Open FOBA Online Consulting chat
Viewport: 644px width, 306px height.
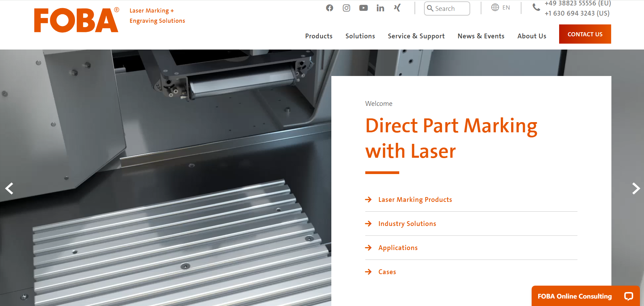point(586,296)
